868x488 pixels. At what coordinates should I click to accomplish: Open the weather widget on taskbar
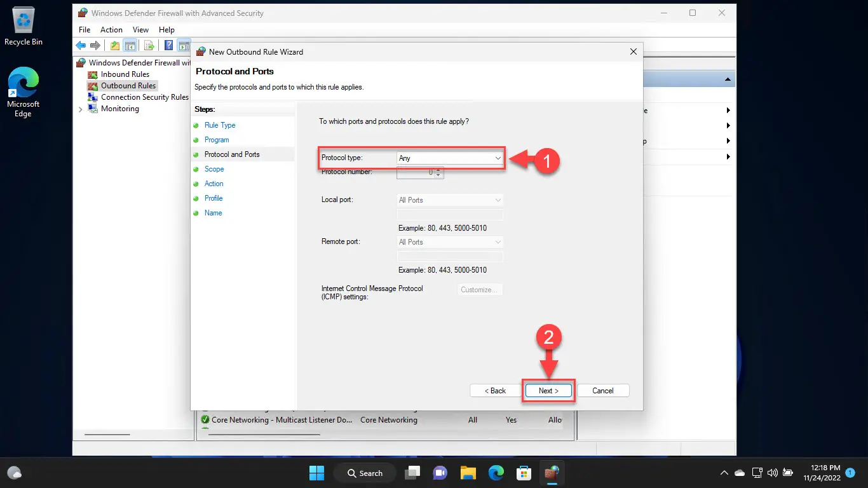coord(14,473)
